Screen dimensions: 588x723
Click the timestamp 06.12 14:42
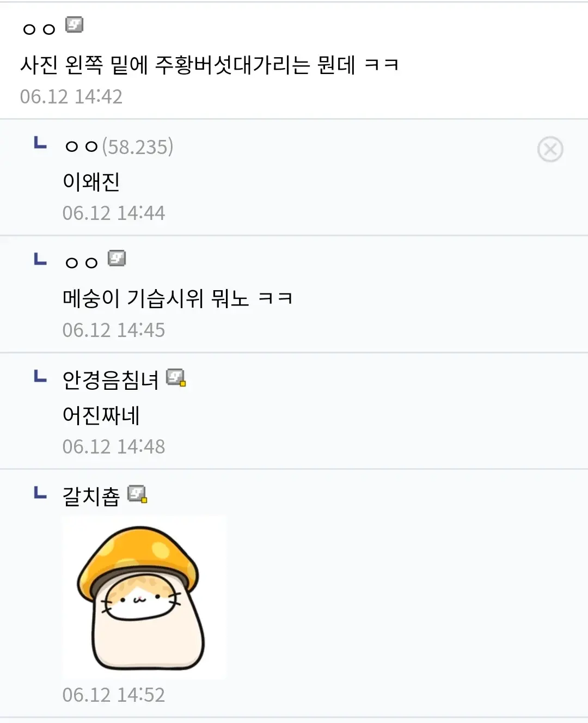click(x=71, y=96)
